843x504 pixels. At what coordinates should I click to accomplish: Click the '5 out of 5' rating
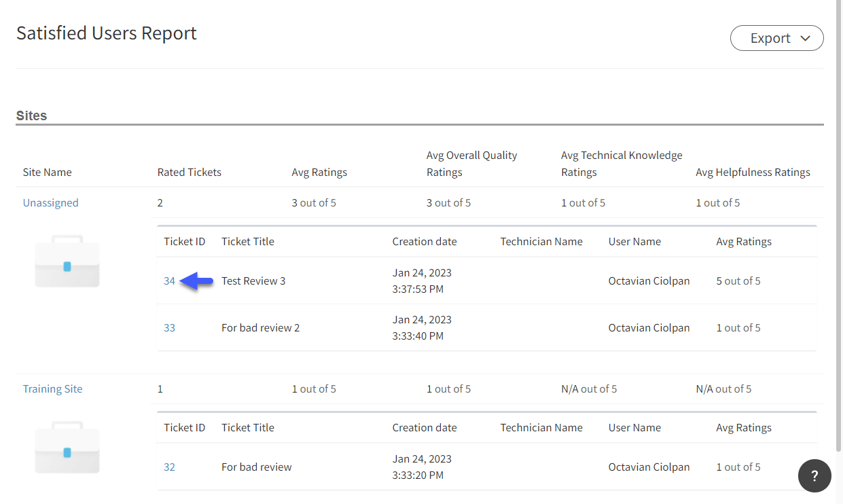(738, 281)
